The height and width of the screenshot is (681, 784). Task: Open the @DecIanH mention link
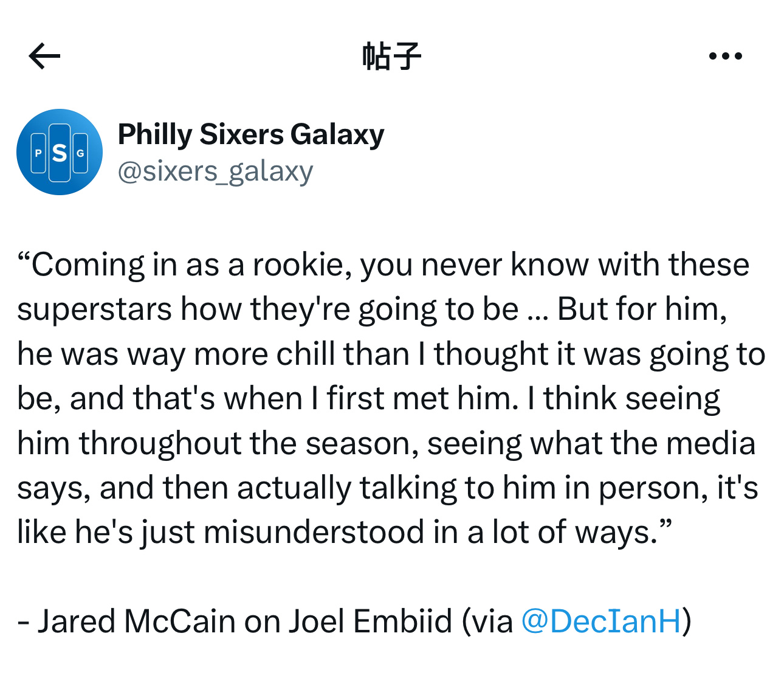pyautogui.click(x=601, y=621)
